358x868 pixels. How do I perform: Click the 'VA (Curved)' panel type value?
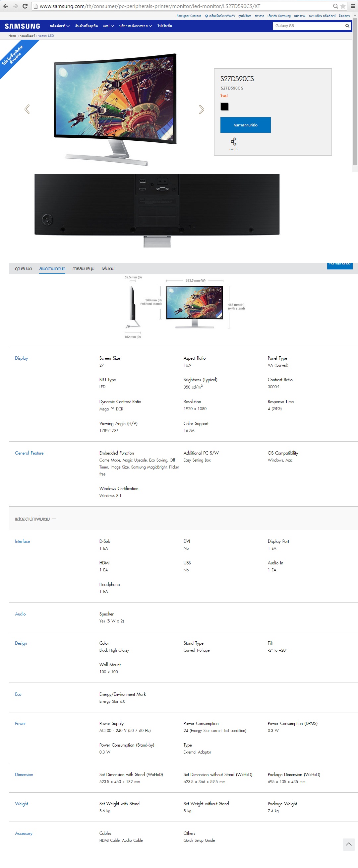coord(278,365)
